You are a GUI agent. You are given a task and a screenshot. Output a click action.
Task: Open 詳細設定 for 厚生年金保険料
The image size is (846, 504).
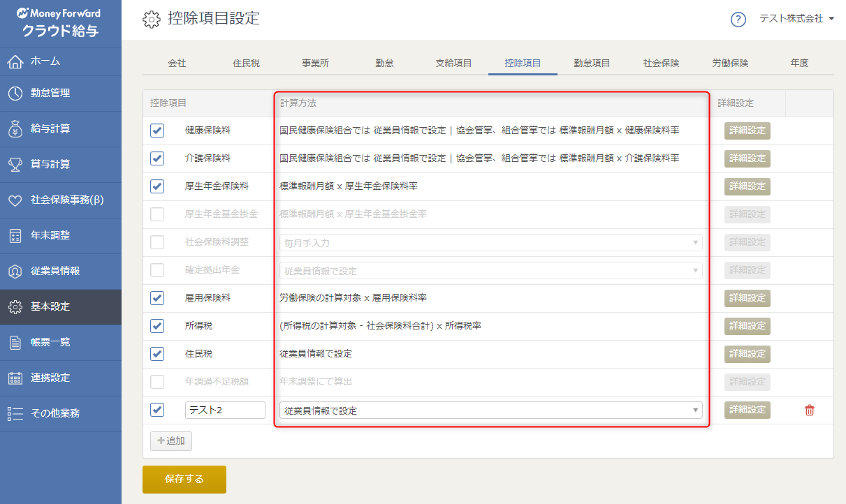coord(747,186)
